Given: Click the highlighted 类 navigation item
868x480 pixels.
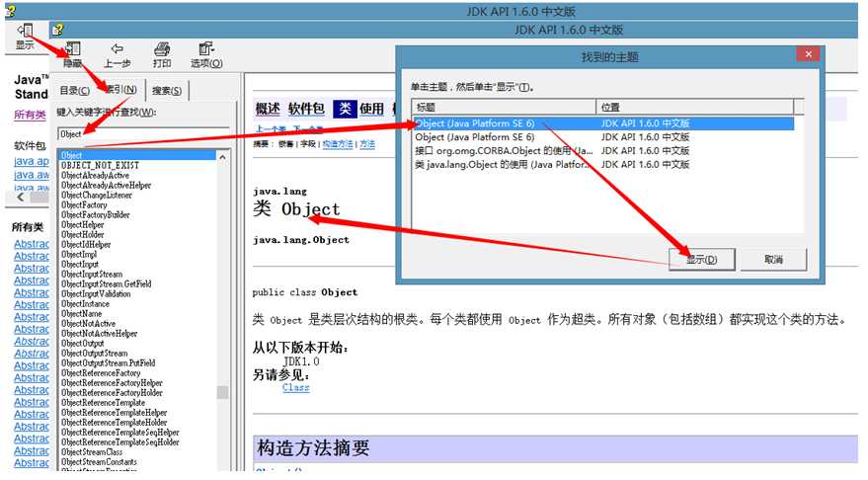Looking at the screenshot, I should [x=345, y=109].
